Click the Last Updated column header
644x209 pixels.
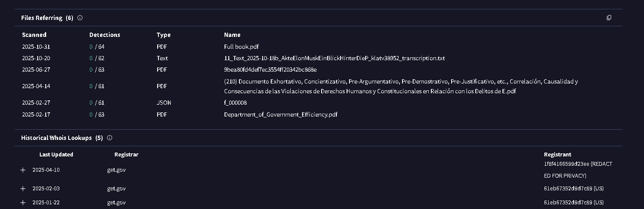click(x=56, y=154)
